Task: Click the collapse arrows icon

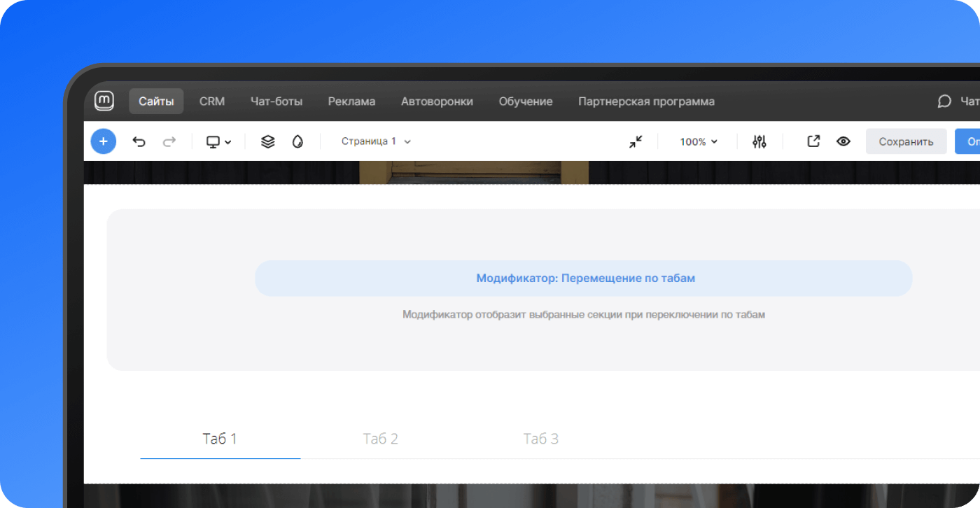Action: 635,142
